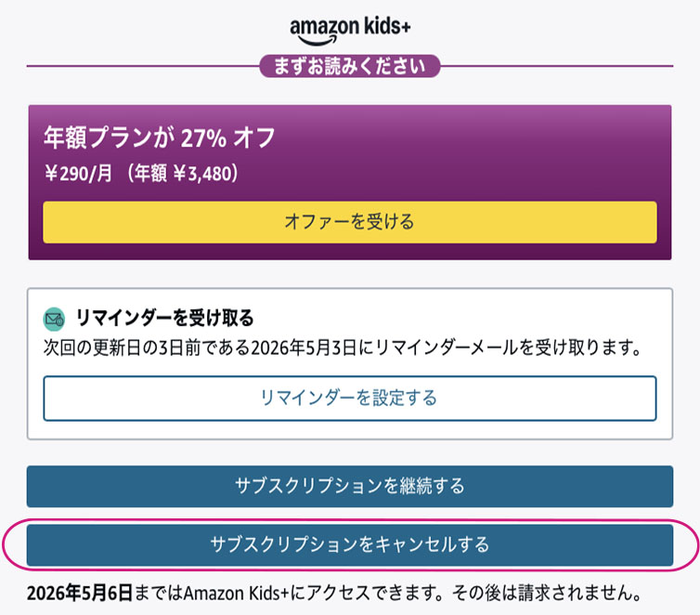The height and width of the screenshot is (615, 700).
Task: Click the bold 2026年5月6日 date
Action: point(79,592)
